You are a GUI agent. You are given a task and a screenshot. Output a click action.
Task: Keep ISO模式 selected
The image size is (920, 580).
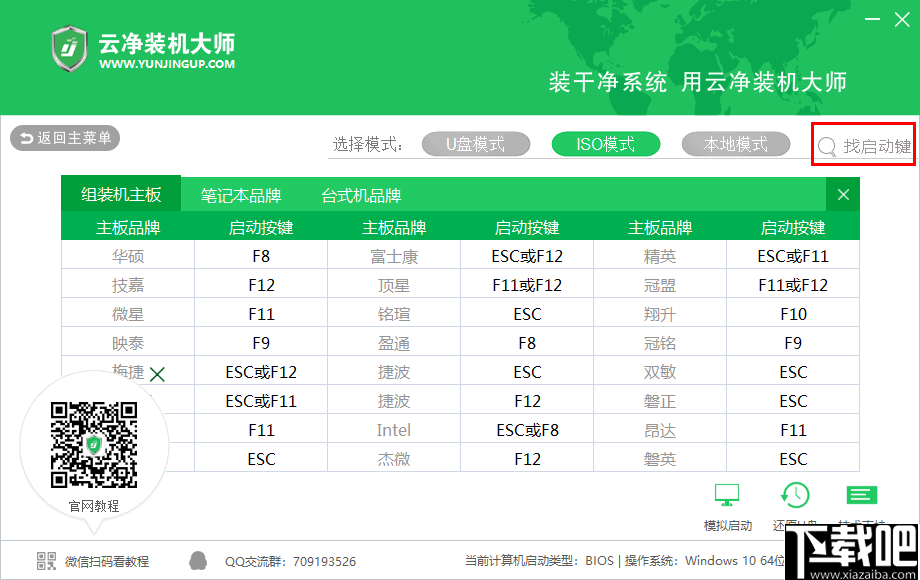tap(605, 144)
